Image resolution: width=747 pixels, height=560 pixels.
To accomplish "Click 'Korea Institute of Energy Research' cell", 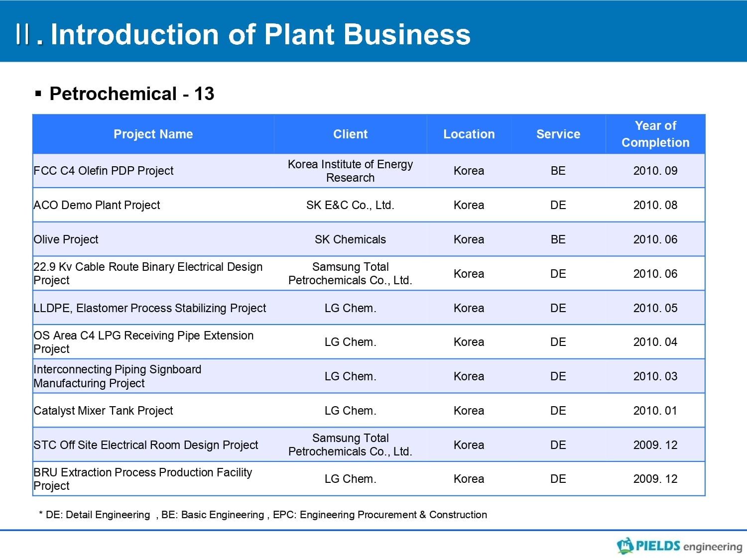I will coord(350,171).
